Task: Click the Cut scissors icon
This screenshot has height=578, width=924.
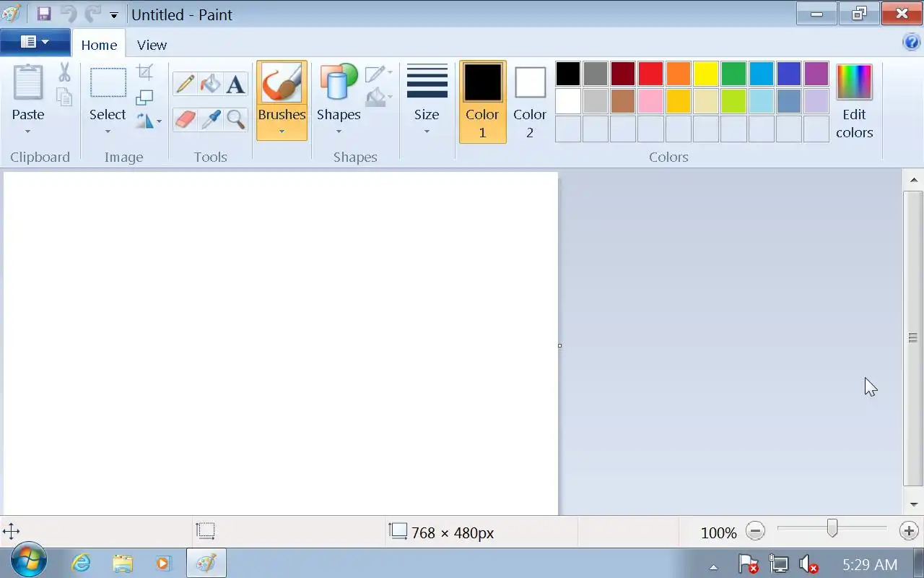Action: pyautogui.click(x=64, y=72)
